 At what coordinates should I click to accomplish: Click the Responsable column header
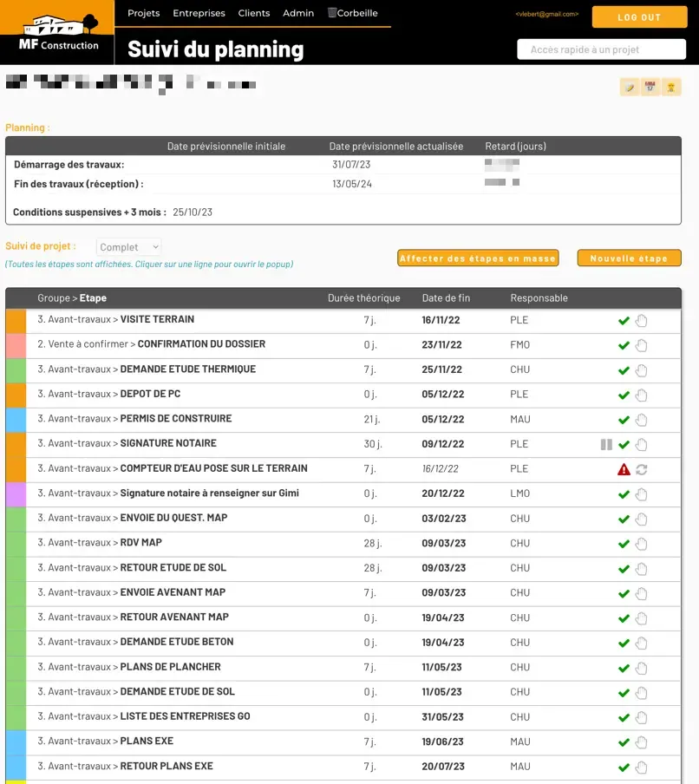[x=539, y=298]
